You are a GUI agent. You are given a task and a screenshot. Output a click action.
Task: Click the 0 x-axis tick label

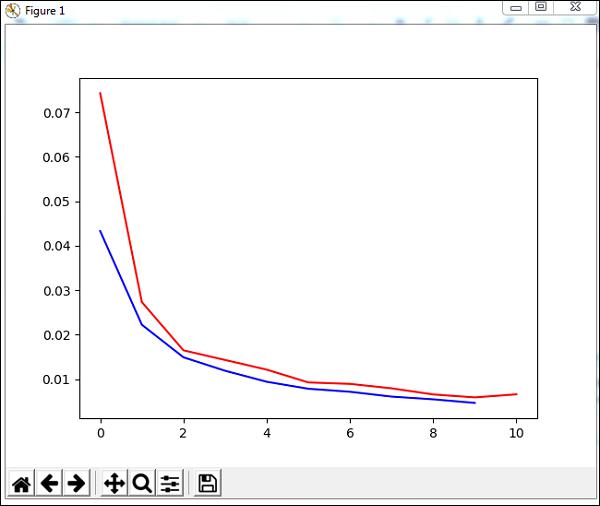point(101,433)
